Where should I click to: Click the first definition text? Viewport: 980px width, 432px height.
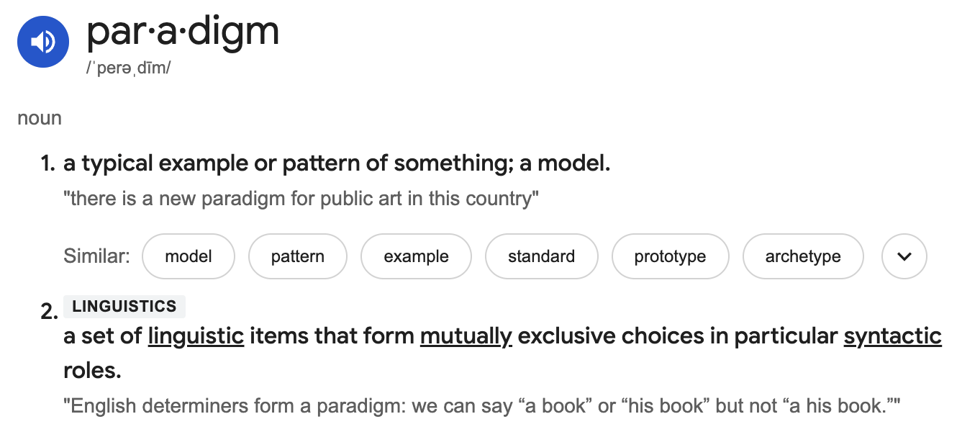coord(337,164)
